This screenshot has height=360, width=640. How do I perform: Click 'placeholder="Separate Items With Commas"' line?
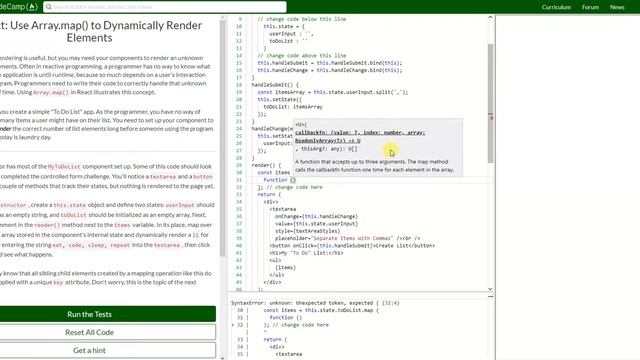347,238
